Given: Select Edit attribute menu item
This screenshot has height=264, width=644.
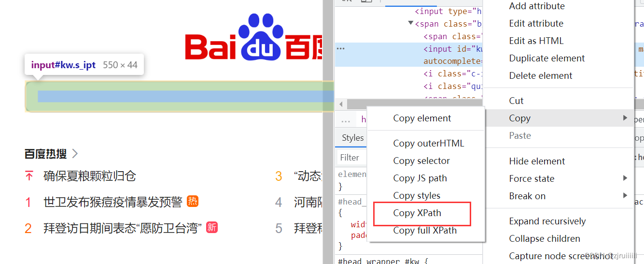Looking at the screenshot, I should (536, 24).
